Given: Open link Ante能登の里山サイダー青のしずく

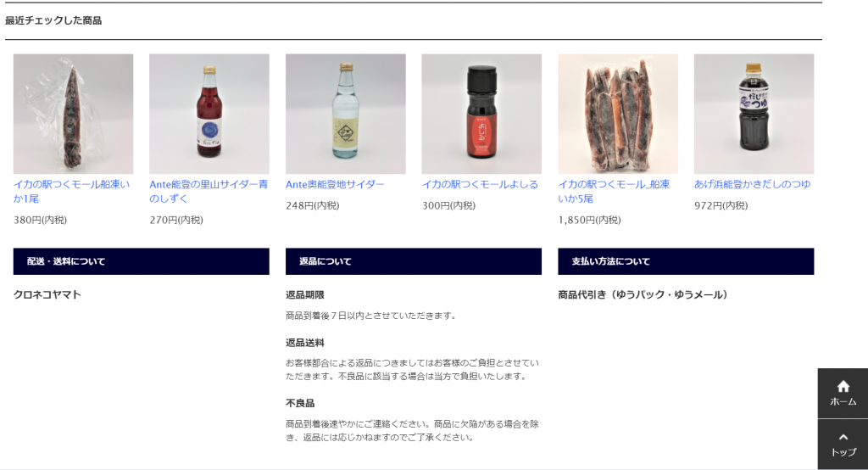Looking at the screenshot, I should click(x=209, y=191).
